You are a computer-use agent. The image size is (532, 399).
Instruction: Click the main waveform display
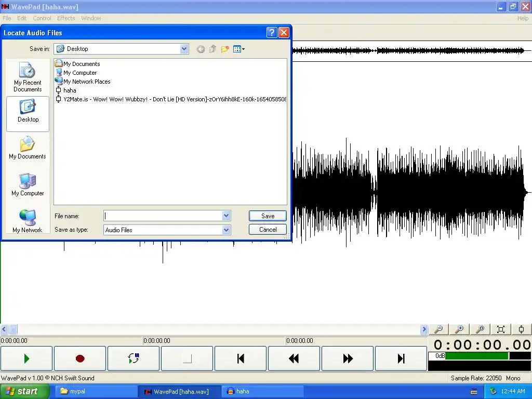412,192
